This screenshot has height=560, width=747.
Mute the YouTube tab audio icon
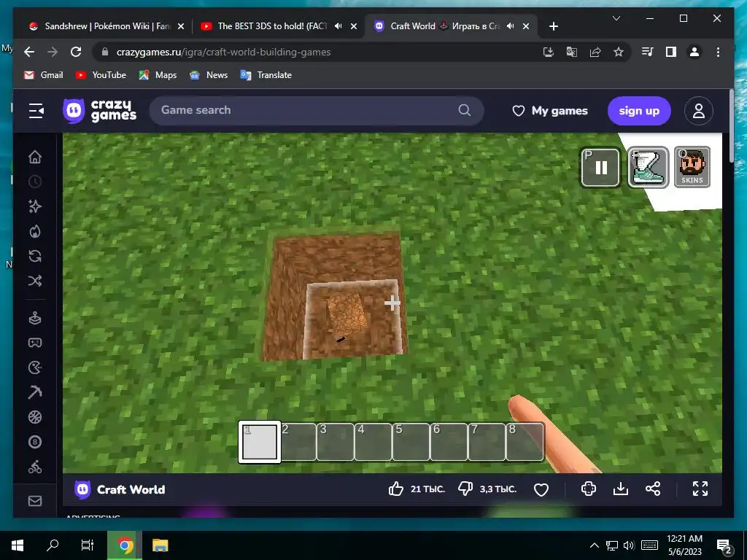(x=338, y=26)
